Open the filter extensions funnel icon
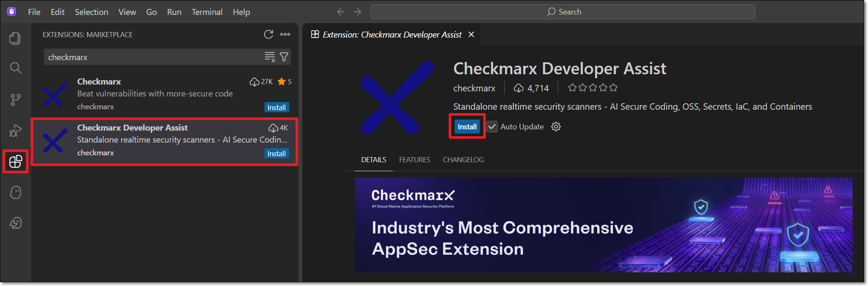The image size is (868, 286). point(284,57)
